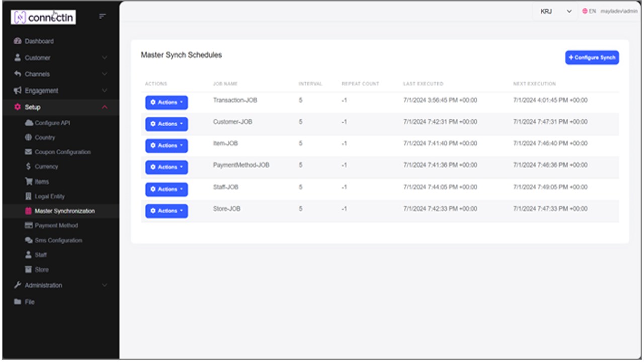Screen dimensions: 644x362
Task: Click the Master Synch Schedules heading
Action: pos(181,55)
